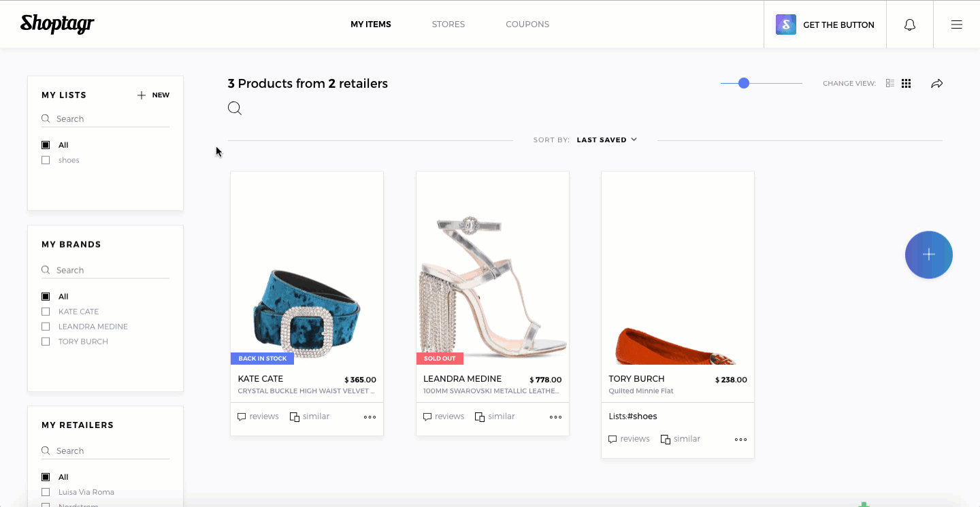
Task: Check All in My Brands
Action: [x=46, y=296]
